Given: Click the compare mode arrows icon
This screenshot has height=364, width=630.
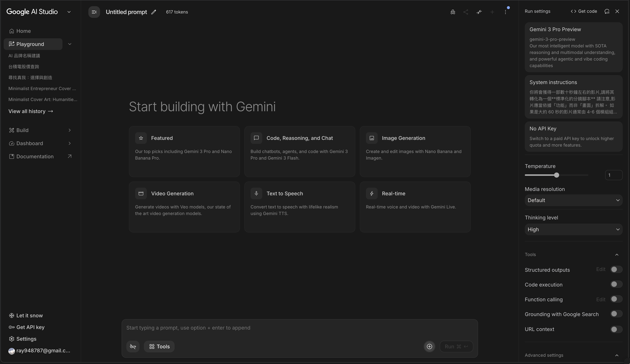Looking at the screenshot, I should (x=479, y=12).
